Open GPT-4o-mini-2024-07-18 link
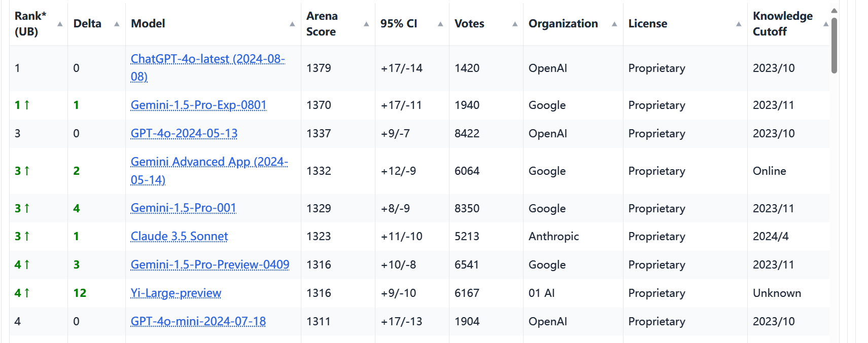 point(198,321)
